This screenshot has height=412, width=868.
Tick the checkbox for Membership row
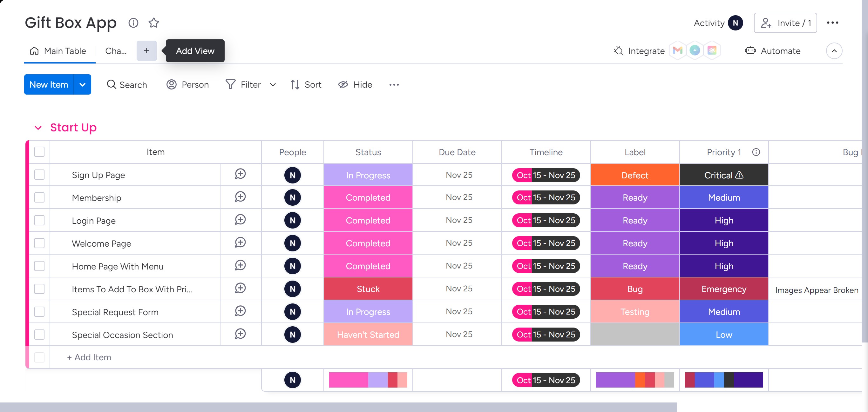point(39,197)
